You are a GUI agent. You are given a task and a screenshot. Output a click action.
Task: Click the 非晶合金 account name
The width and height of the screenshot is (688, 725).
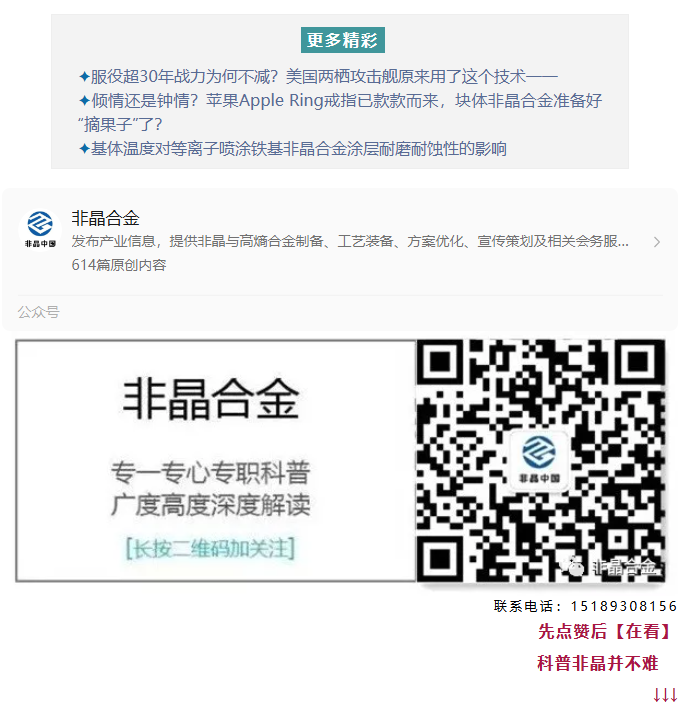[x=105, y=218]
